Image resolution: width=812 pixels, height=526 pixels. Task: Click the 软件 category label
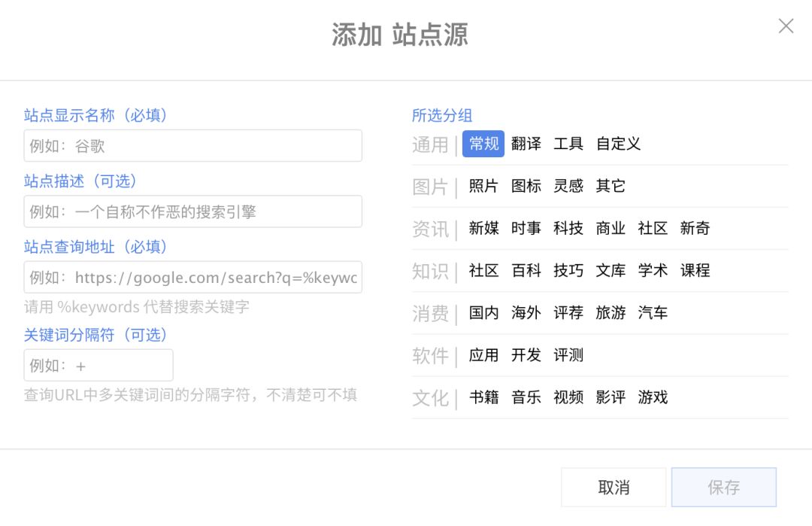[x=430, y=355]
